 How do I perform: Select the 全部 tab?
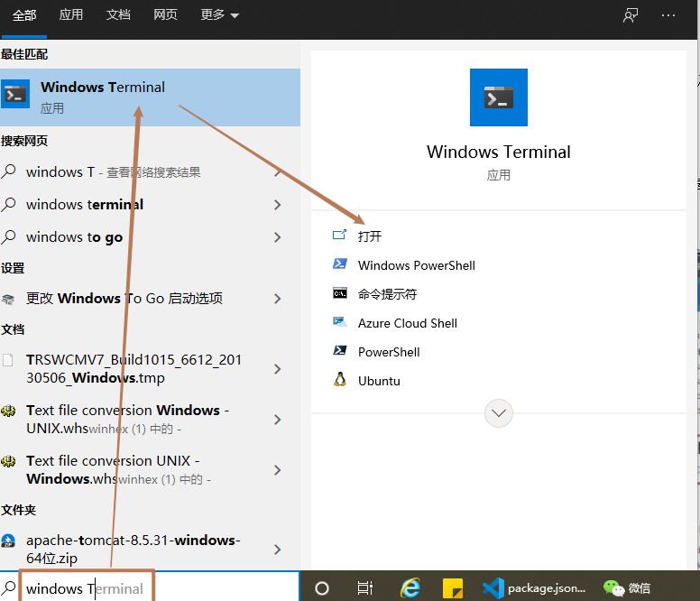24,15
